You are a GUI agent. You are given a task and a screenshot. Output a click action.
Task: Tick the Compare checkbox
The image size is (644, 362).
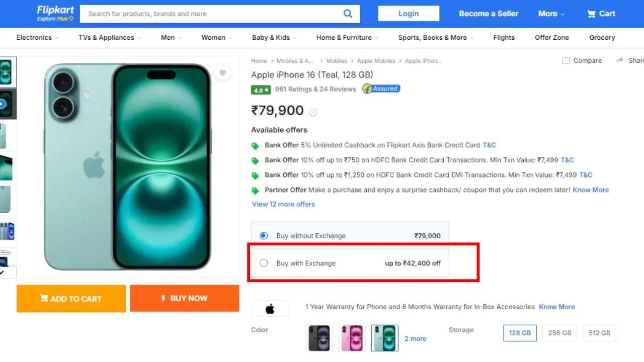pos(566,60)
